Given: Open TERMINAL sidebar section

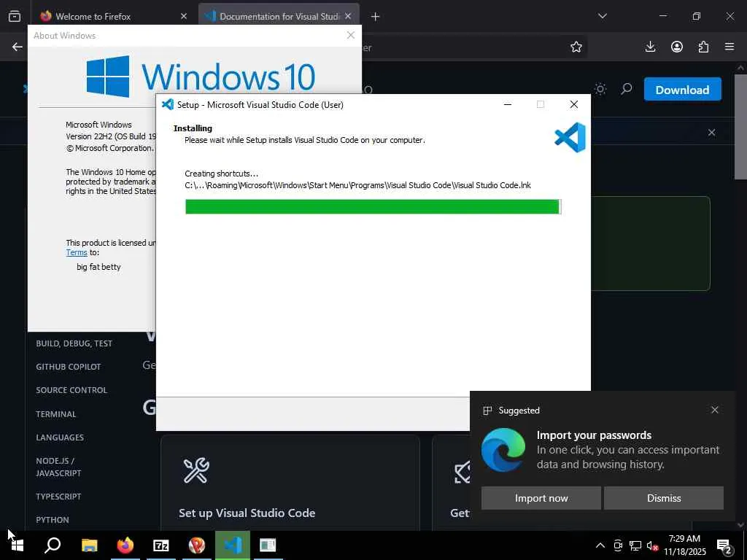Looking at the screenshot, I should click(x=55, y=414).
